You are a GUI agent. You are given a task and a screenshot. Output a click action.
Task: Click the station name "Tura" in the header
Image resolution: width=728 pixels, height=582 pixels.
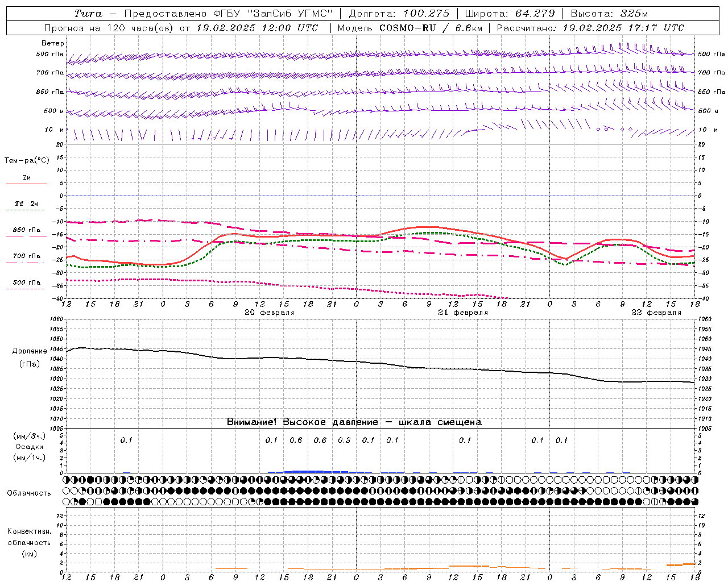coord(88,14)
